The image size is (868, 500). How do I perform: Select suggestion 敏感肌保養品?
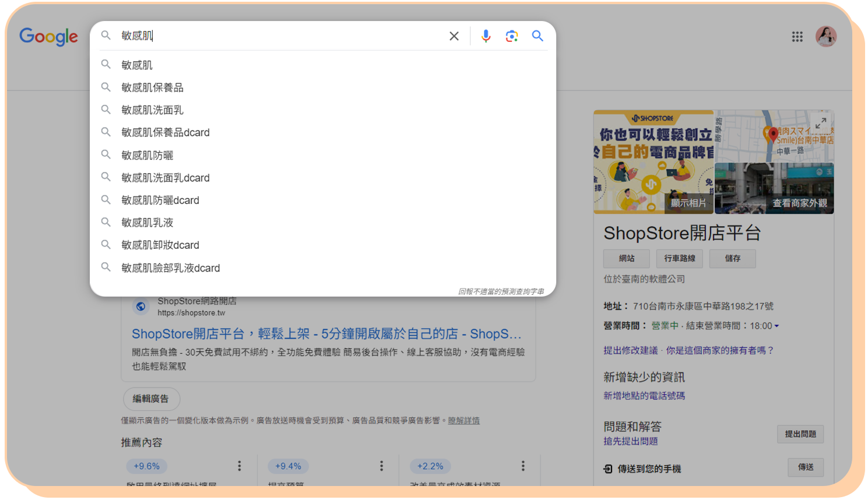click(323, 87)
